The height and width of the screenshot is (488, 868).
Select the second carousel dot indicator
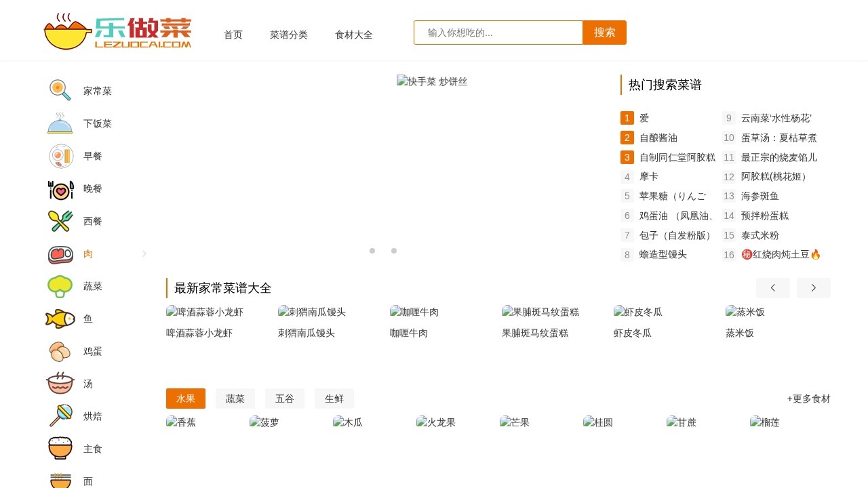(x=394, y=251)
